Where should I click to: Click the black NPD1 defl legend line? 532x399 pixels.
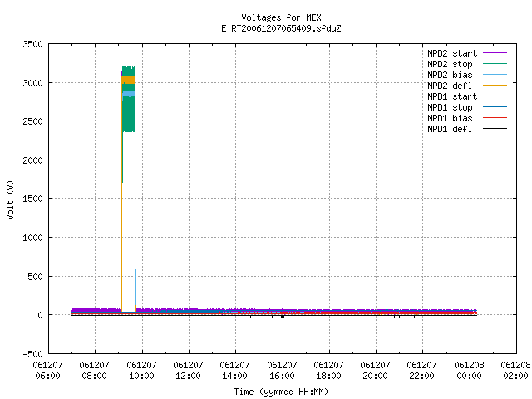(x=495, y=129)
